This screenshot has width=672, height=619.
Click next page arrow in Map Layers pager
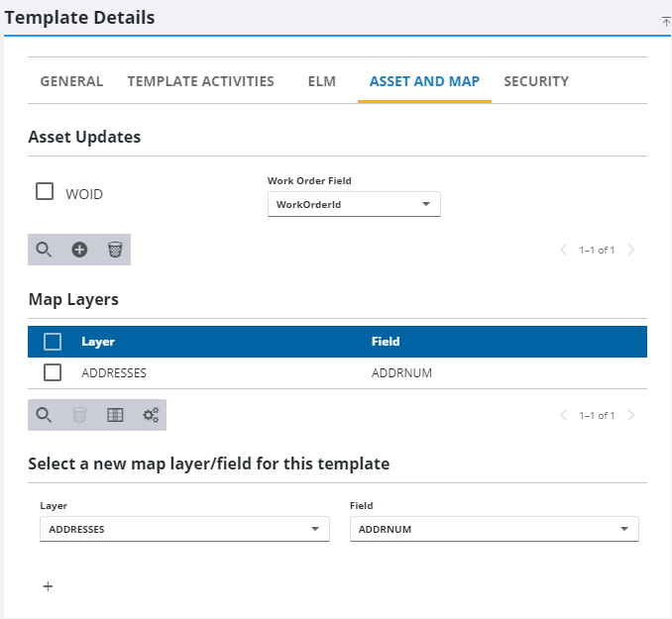631,415
